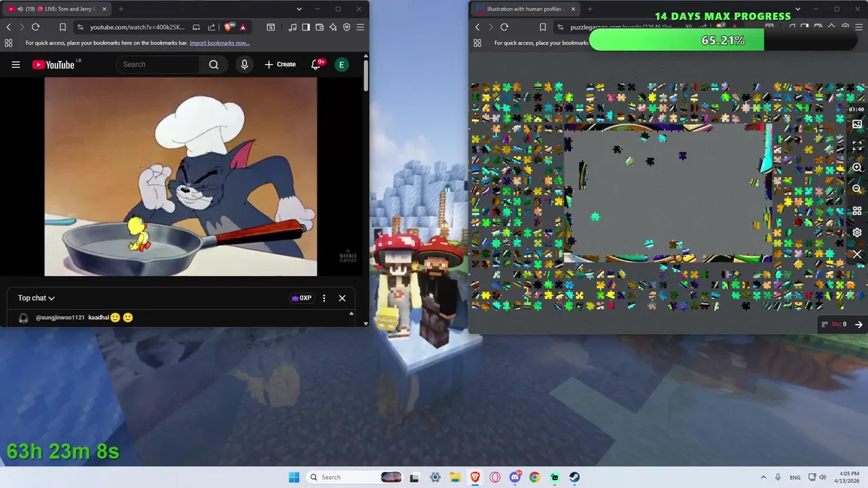The width and height of the screenshot is (868, 488).
Task: Click Import bookmarks now link
Action: click(x=219, y=43)
